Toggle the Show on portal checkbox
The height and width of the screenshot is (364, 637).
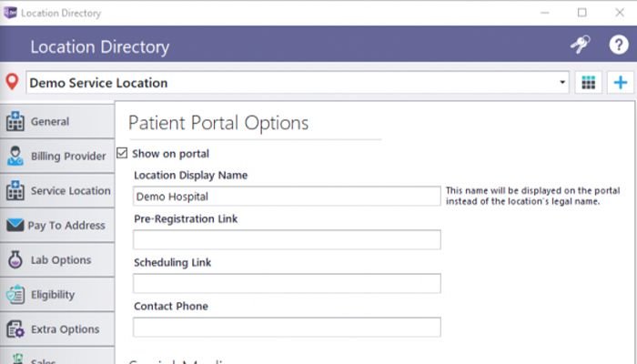tap(123, 153)
